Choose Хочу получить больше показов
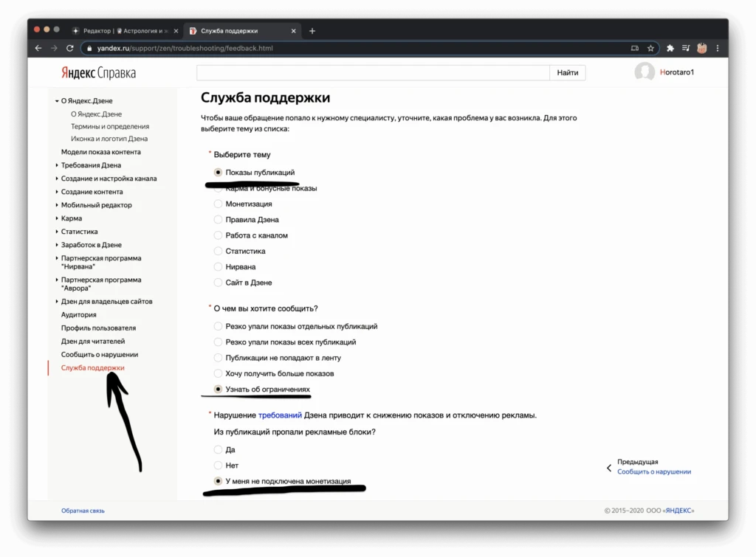This screenshot has height=557, width=756. 218,373
